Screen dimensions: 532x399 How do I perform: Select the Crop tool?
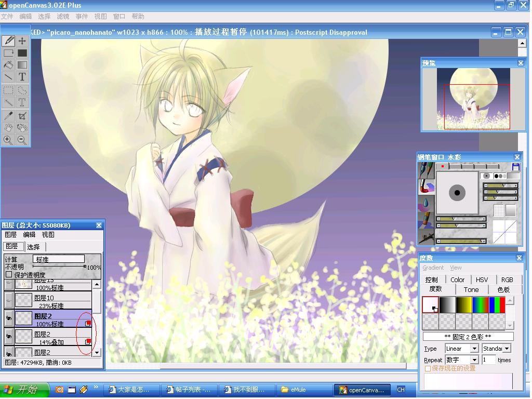pos(22,116)
